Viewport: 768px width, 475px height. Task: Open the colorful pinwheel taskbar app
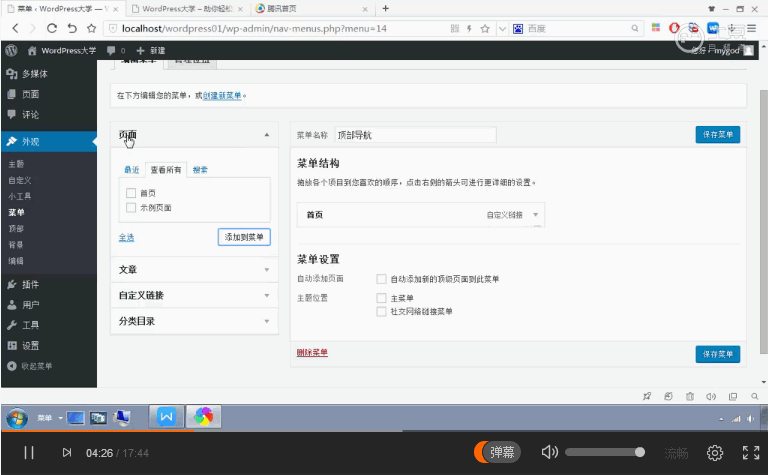click(x=204, y=417)
